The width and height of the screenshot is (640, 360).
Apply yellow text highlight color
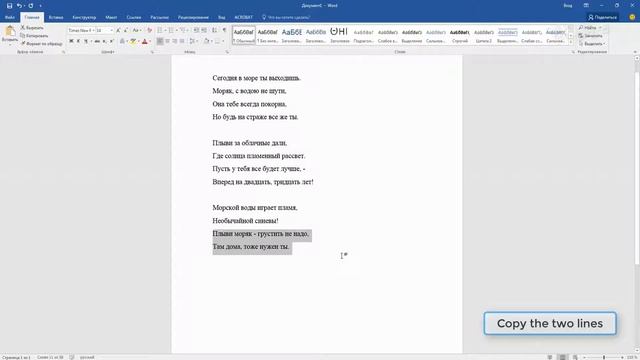pyautogui.click(x=133, y=41)
